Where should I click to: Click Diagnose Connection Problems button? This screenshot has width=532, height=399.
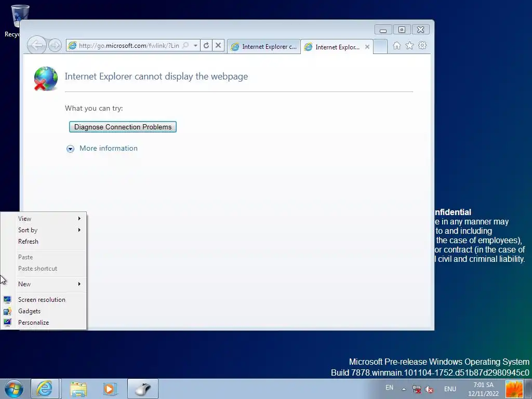pyautogui.click(x=123, y=127)
